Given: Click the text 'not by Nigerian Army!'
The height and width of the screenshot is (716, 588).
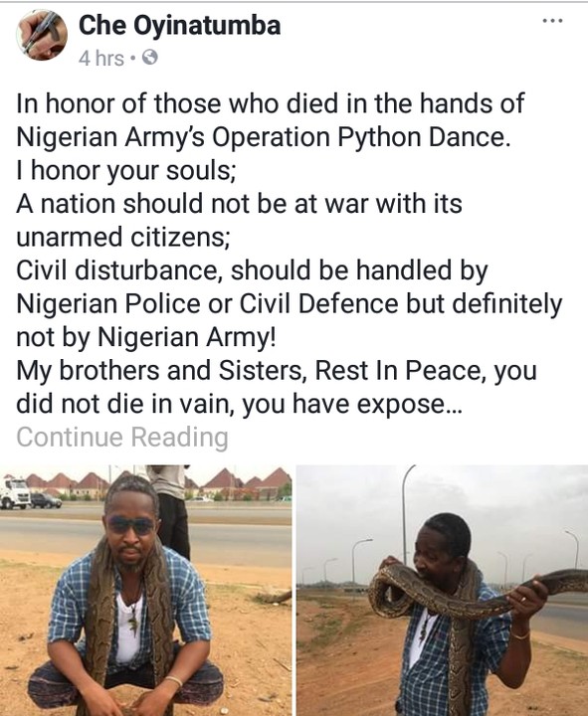Looking at the screenshot, I should coord(146,337).
